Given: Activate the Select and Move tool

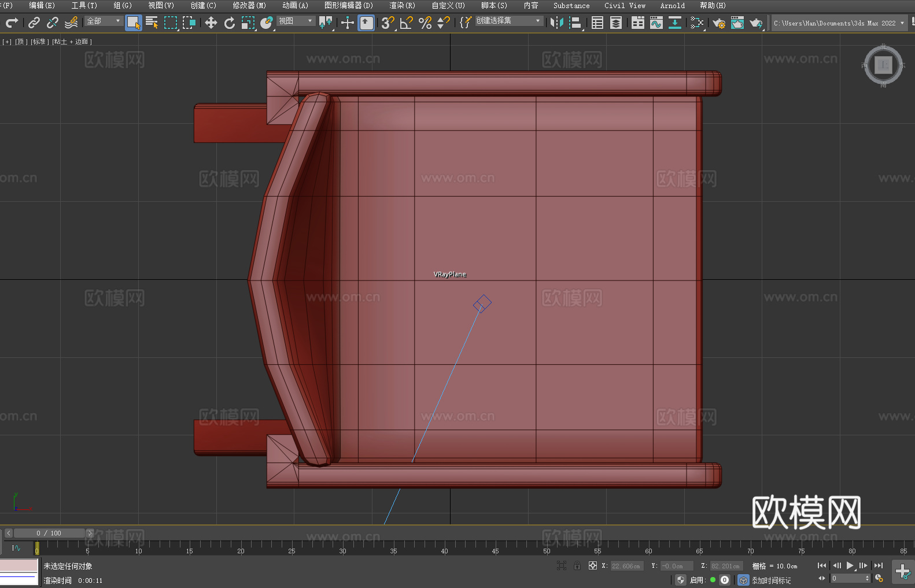Looking at the screenshot, I should (x=211, y=23).
